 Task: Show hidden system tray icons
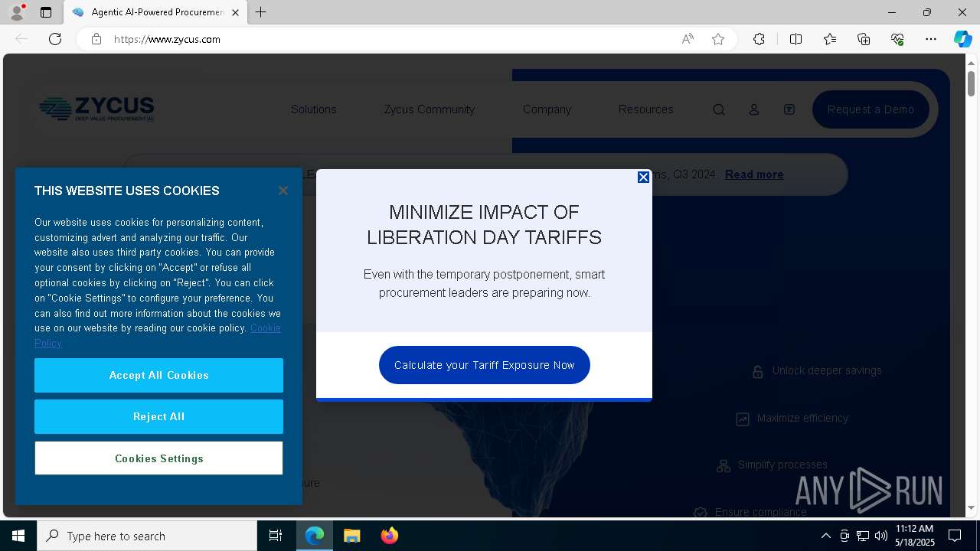825,536
